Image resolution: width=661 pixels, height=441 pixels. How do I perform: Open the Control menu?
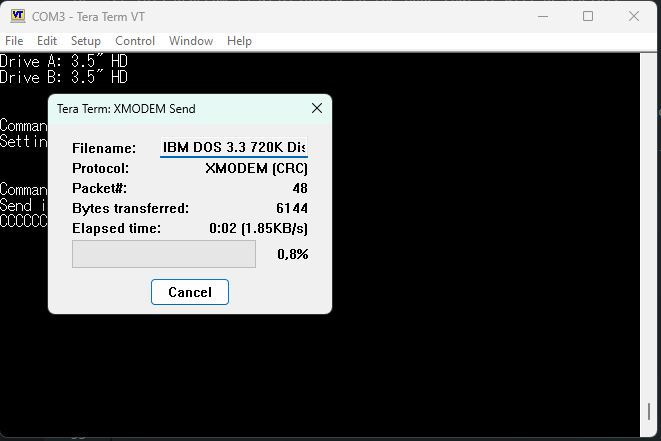click(135, 41)
